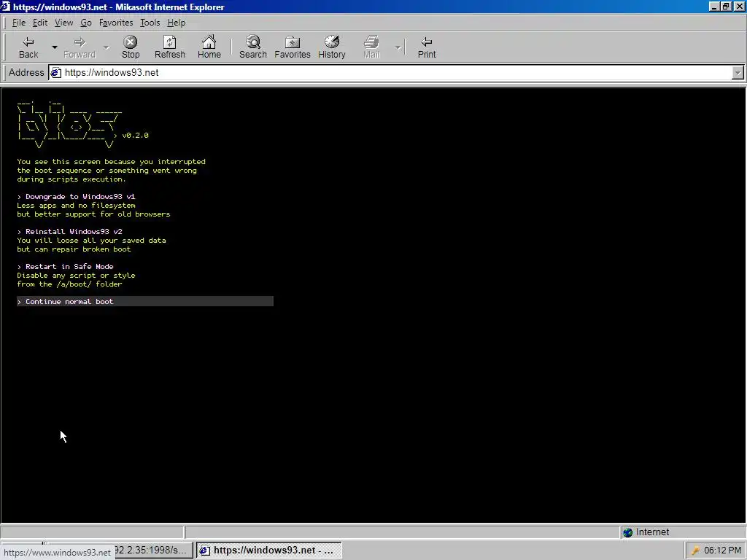Reload the page with the Refresh button
This screenshot has width=747, height=560.
tap(169, 47)
